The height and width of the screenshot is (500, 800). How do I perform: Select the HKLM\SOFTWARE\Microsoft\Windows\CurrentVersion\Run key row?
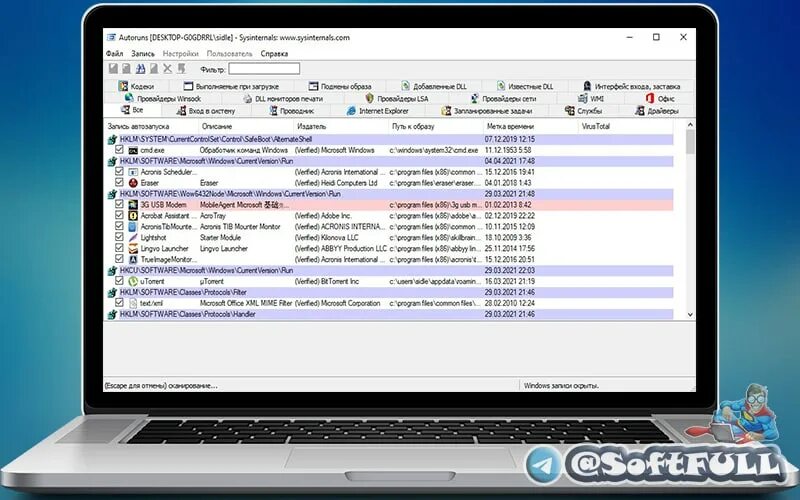390,161
